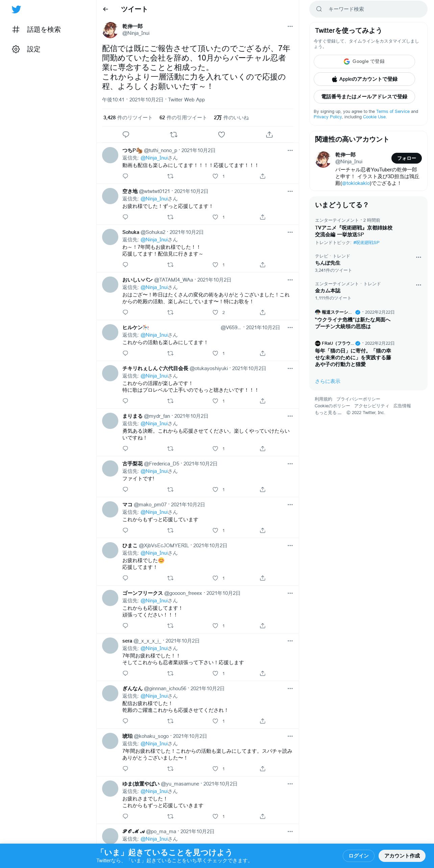Click the キーワード検索 search field
Viewport: 434px width, 868px height.
tap(368, 9)
